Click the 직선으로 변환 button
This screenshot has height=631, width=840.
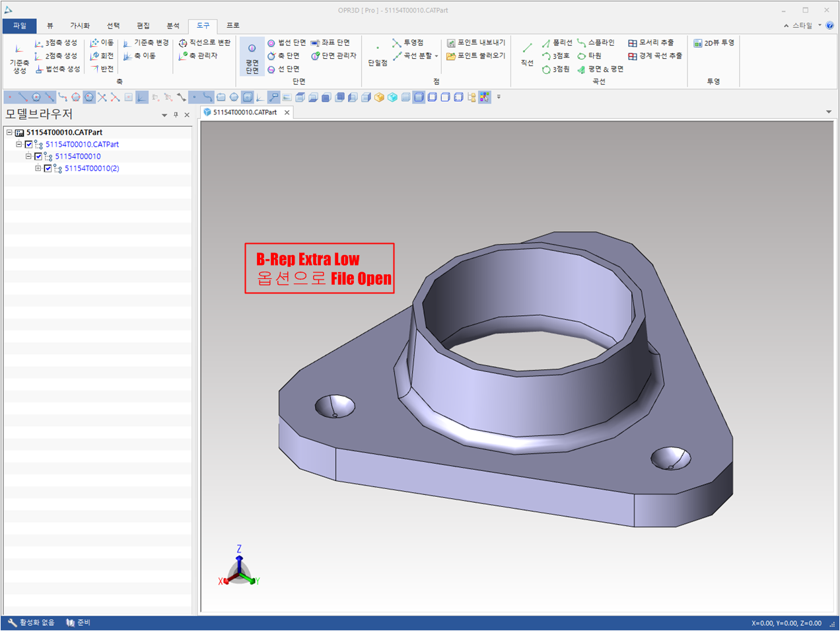(205, 43)
